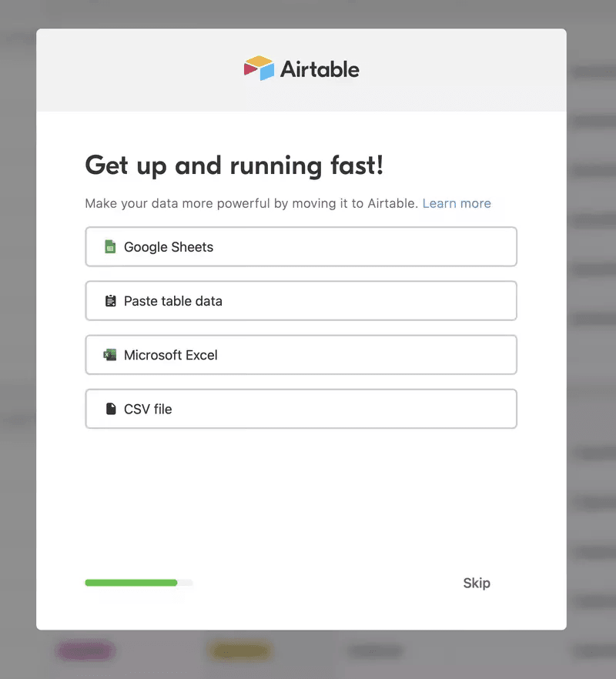The width and height of the screenshot is (616, 679).
Task: Click the Microsoft Excel icon
Action: [x=110, y=355]
